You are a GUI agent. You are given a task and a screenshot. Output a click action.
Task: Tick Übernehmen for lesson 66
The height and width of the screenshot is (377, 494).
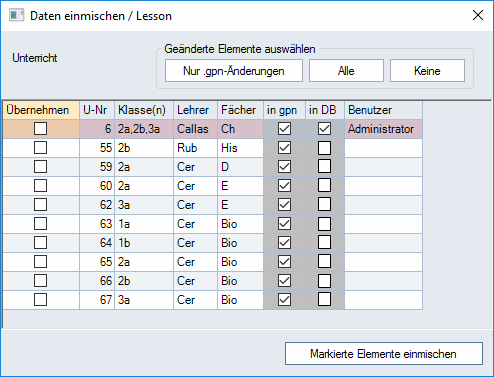(40, 281)
